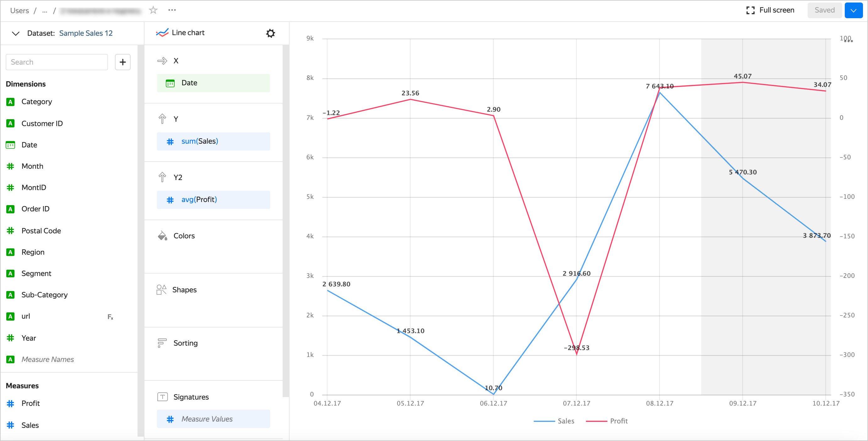The width and height of the screenshot is (868, 441).
Task: Open chart settings gear icon
Action: click(270, 33)
